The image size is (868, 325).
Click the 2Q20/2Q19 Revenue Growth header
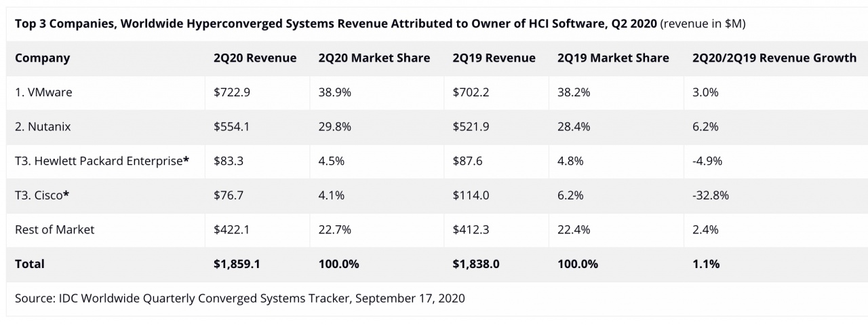(x=774, y=58)
